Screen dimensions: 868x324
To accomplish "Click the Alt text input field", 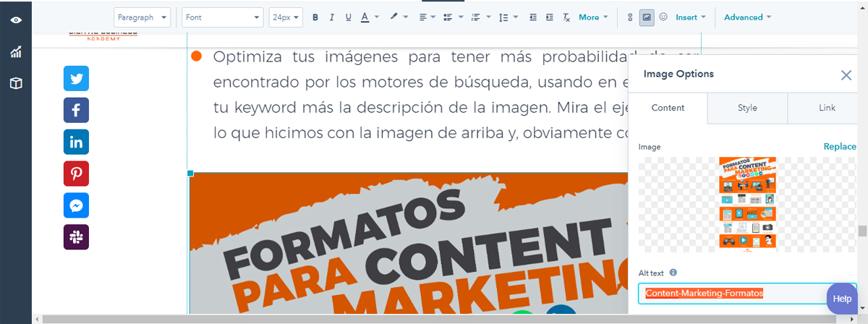I will pyautogui.click(x=731, y=294).
